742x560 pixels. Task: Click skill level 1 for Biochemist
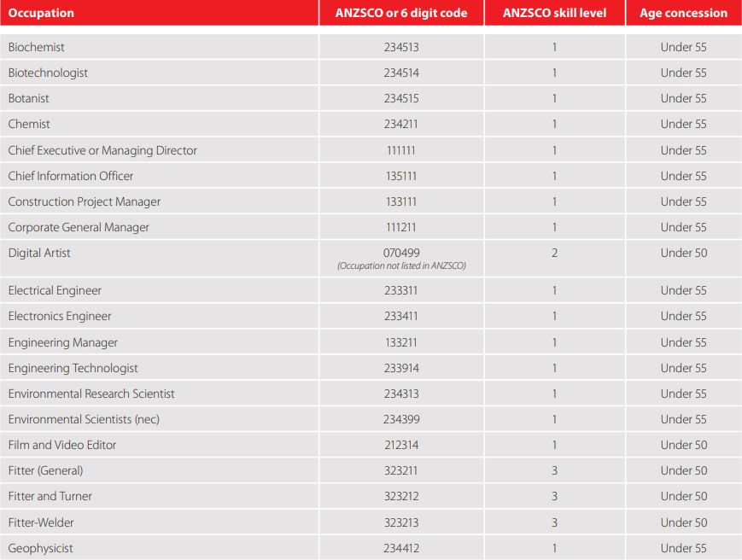tap(555, 47)
